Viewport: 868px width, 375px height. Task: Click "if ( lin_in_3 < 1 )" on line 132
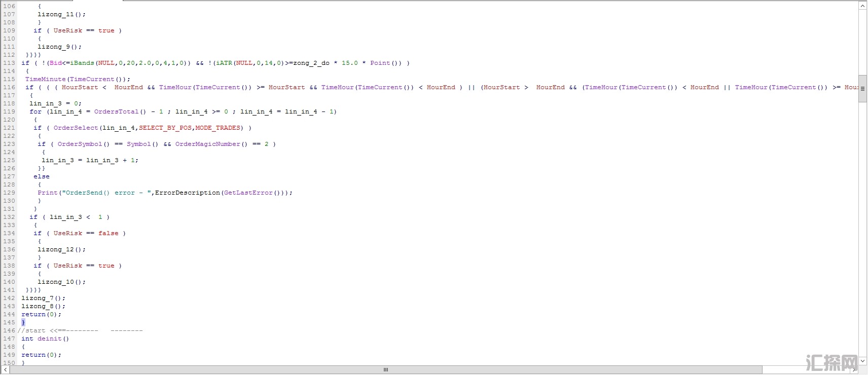[69, 217]
